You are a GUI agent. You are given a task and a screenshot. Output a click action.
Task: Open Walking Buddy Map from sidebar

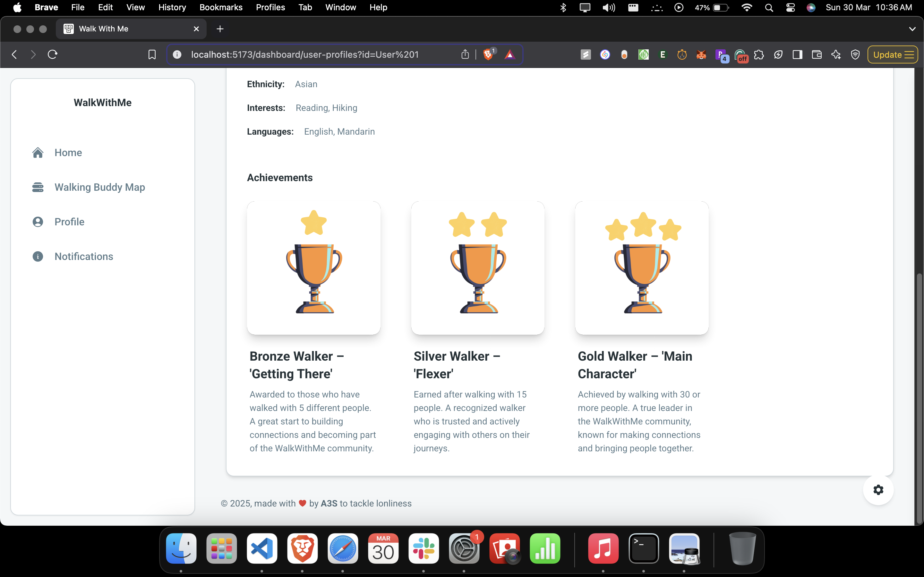tap(99, 188)
